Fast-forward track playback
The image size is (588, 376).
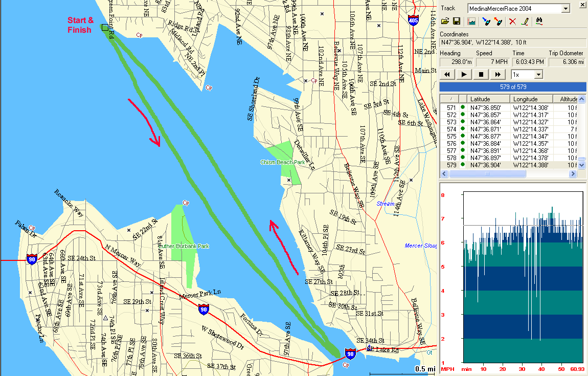point(497,75)
